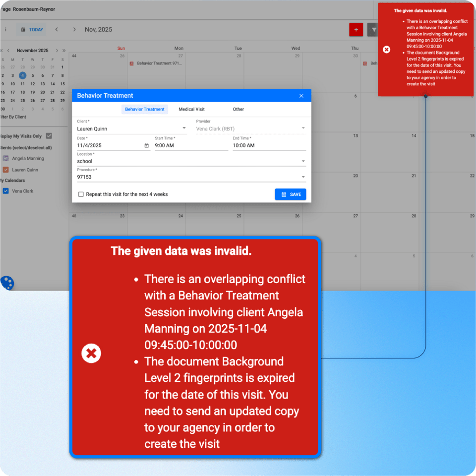The image size is (476, 476).
Task: Open the Provider dropdown showing Vena Clark
Action: tap(302, 128)
